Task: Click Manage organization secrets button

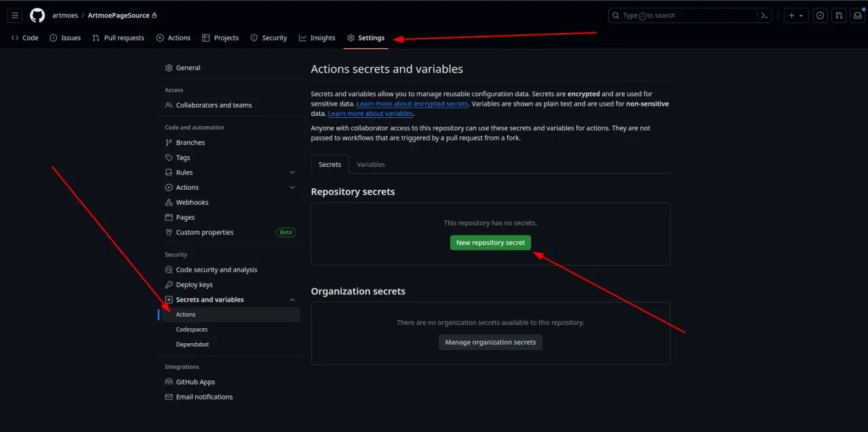Action: 490,342
